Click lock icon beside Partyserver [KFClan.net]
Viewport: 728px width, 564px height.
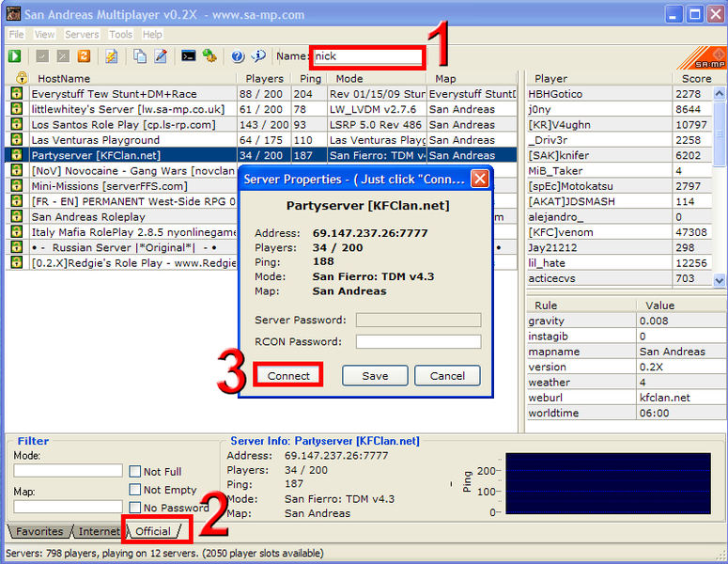[x=17, y=155]
